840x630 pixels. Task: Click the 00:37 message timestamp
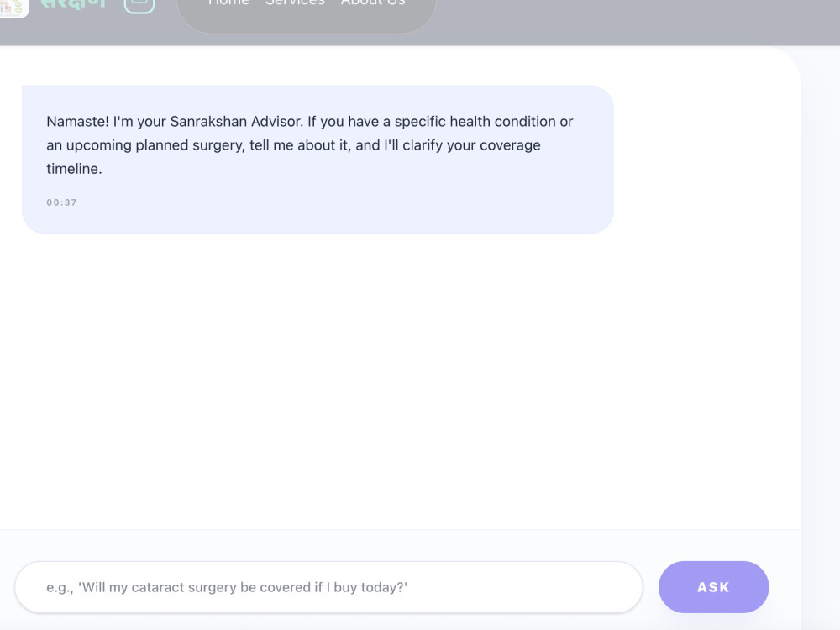pos(61,202)
